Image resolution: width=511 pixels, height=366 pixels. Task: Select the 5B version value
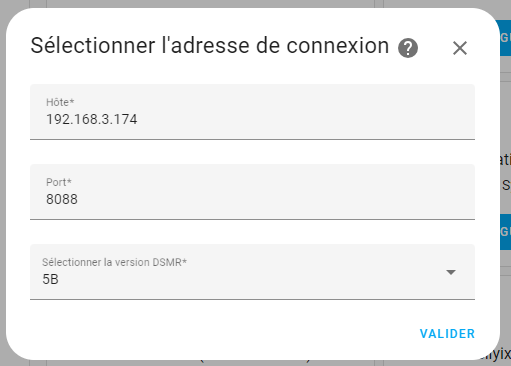click(x=50, y=279)
